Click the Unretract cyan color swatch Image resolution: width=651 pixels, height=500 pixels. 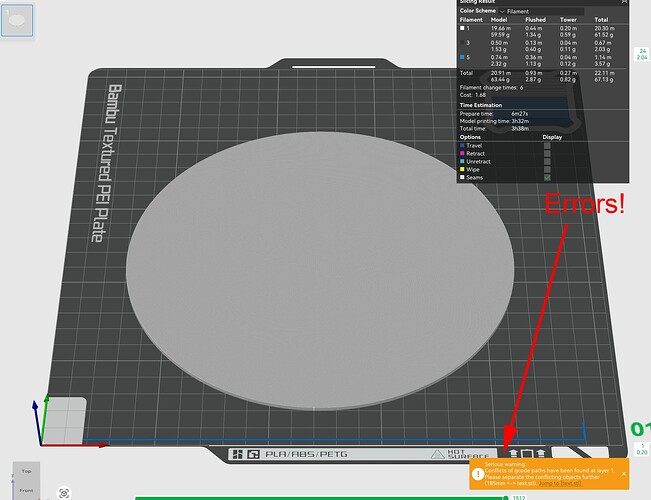click(462, 162)
